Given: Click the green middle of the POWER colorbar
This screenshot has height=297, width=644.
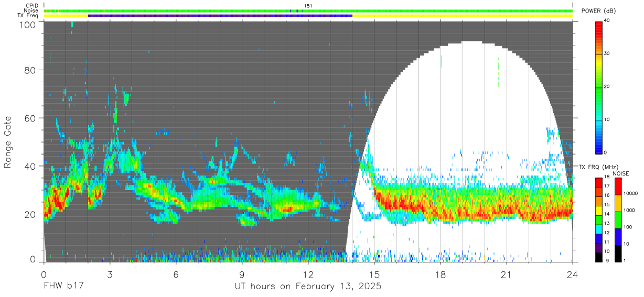Looking at the screenshot, I should coord(600,89).
